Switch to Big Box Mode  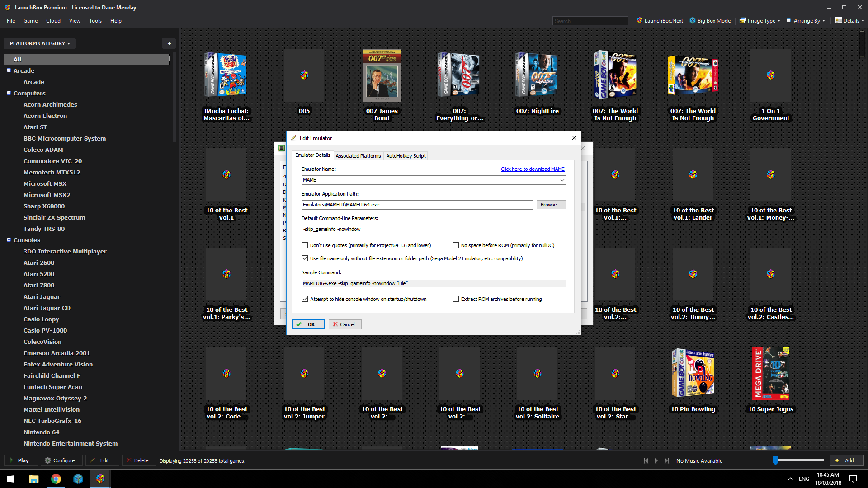click(710, 21)
